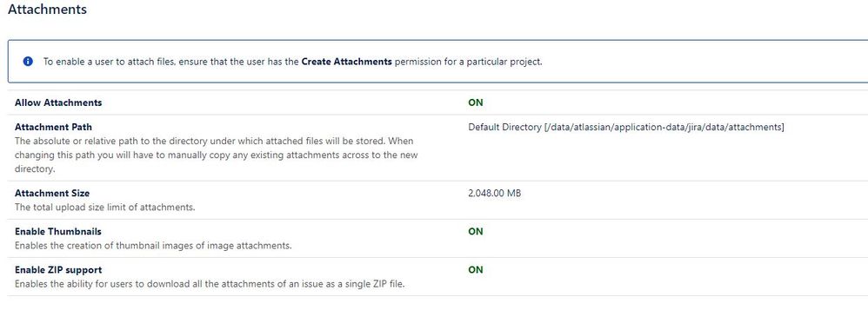Viewport: 868px width, 317px height.
Task: Click the Enable ZIP support ON status
Action: click(476, 270)
